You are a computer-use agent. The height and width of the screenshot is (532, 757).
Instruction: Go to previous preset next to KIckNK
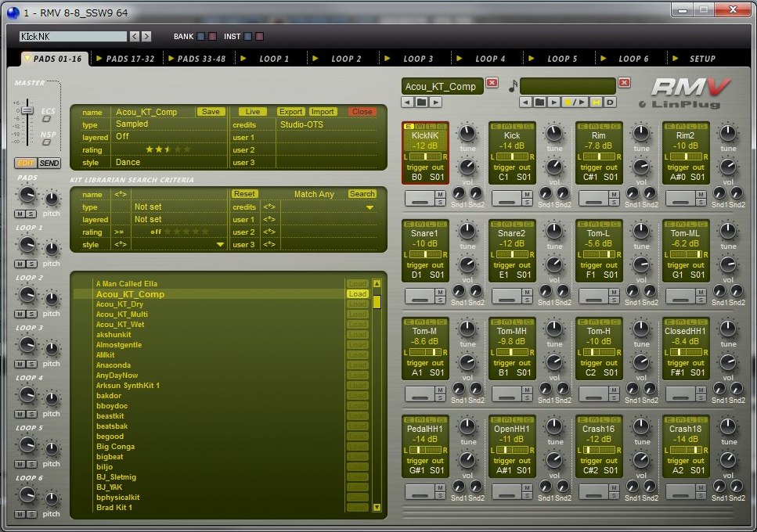135,36
